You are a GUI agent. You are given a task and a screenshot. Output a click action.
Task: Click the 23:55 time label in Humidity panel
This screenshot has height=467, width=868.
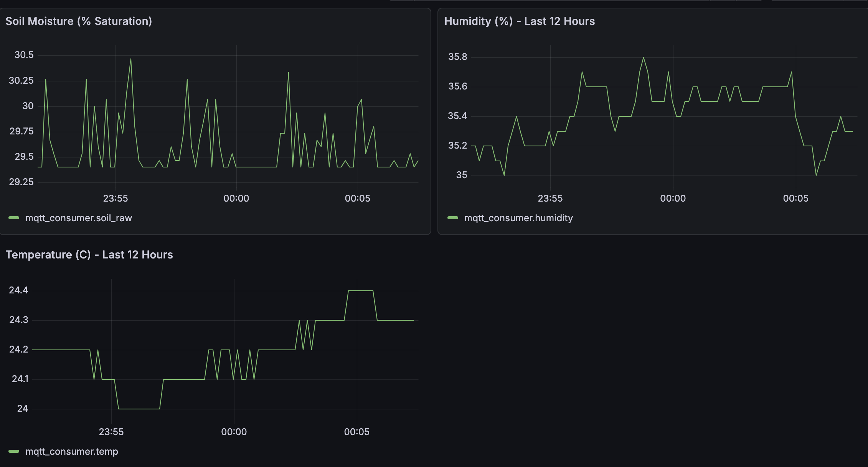pyautogui.click(x=550, y=199)
